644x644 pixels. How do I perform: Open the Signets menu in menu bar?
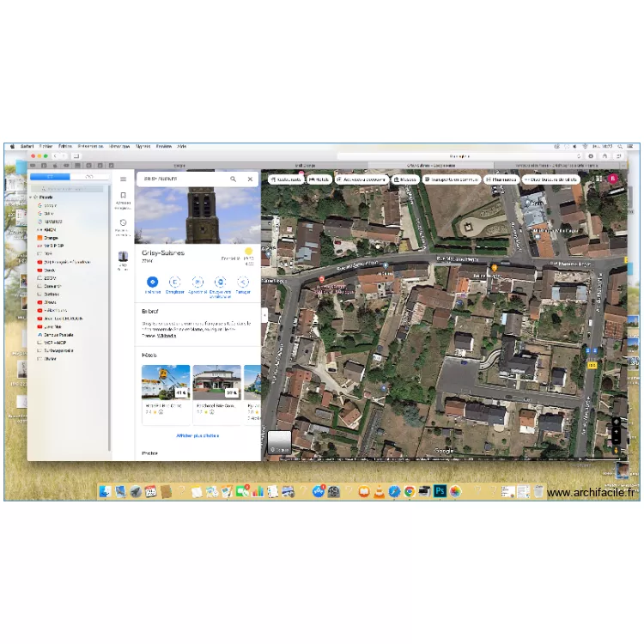point(143,147)
